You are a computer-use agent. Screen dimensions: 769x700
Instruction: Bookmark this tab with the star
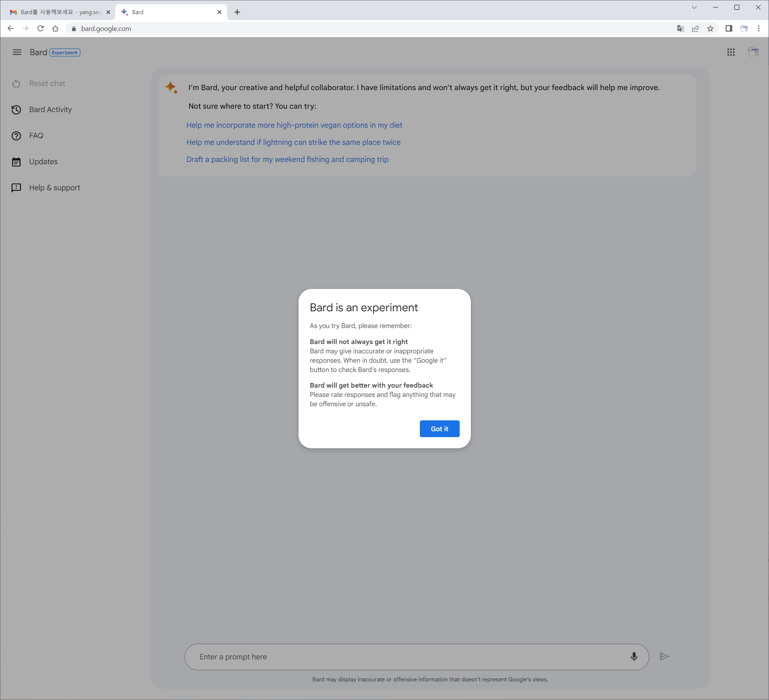(x=710, y=28)
